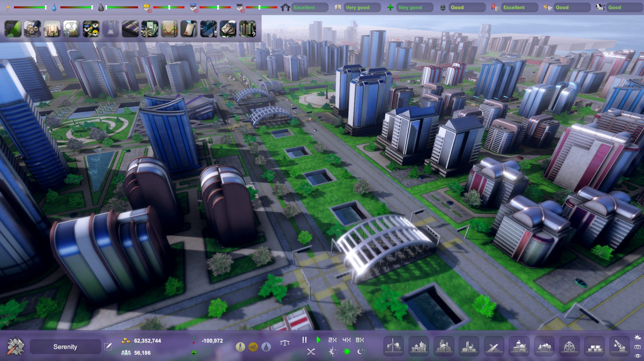The width and height of the screenshot is (644, 361).
Task: Set game speed to 8X
Action: 360,340
